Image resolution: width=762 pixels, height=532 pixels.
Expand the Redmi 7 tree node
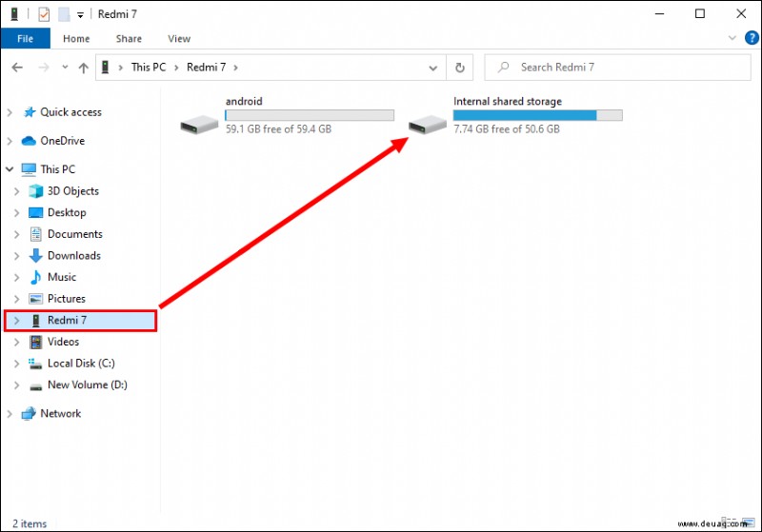point(16,321)
